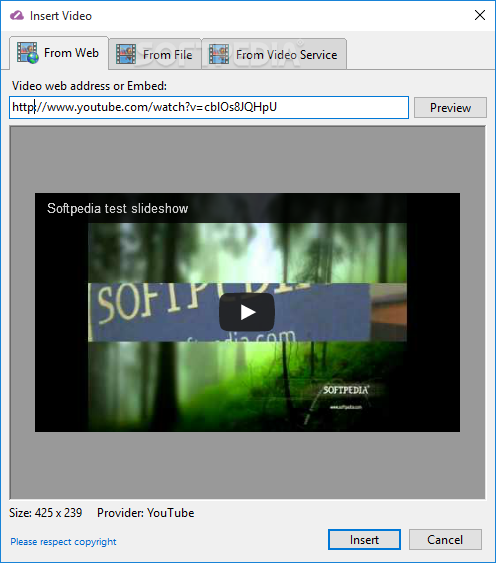Play the YouTube video preview
This screenshot has width=496, height=563.
coord(247,312)
